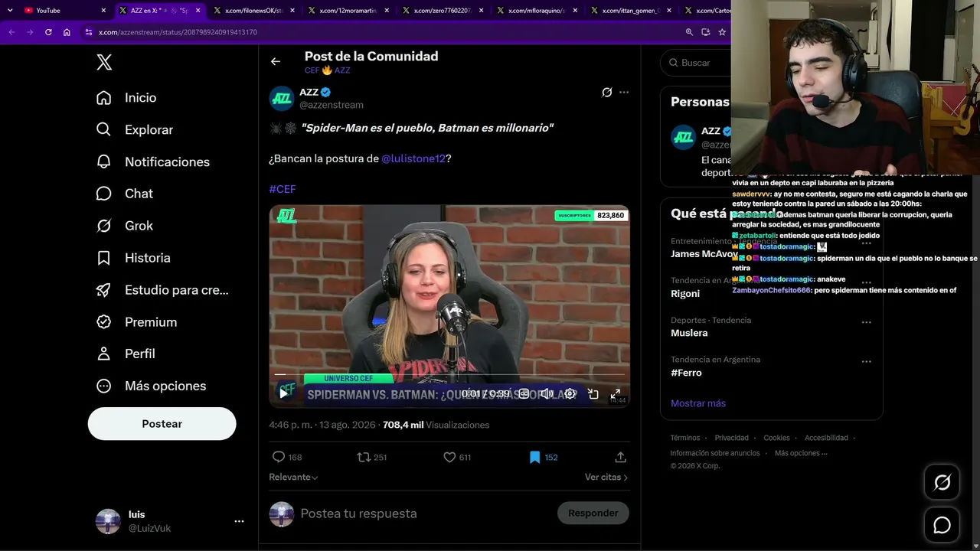Open options for the Muslera trend
Image resolution: width=980 pixels, height=551 pixels.
tap(867, 322)
